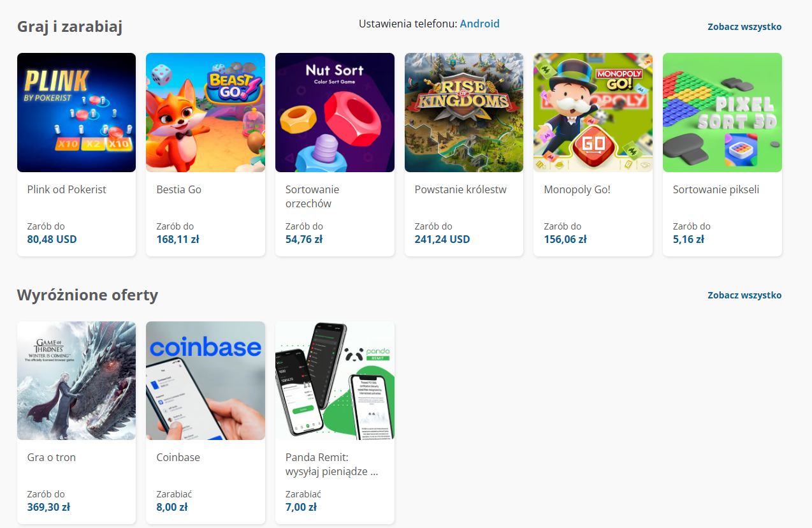Open the Rise of Kingdoms artwork
This screenshot has height=528, width=812.
pyautogui.click(x=464, y=112)
